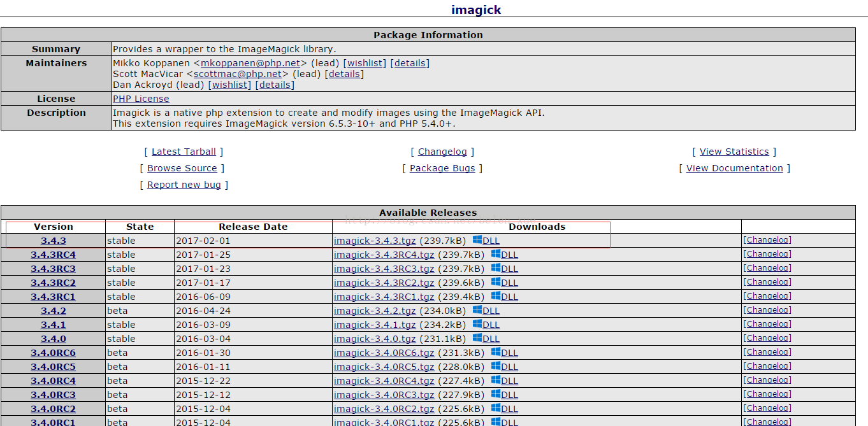
Task: Open Changelog for the 3.4.3RC4 row
Action: [x=769, y=254]
